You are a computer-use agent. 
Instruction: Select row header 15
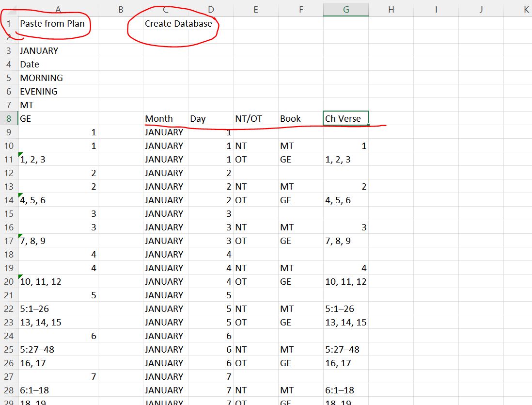(9, 214)
